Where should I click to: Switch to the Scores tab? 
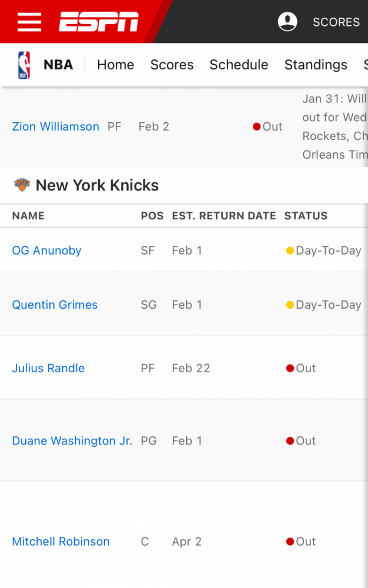click(172, 65)
